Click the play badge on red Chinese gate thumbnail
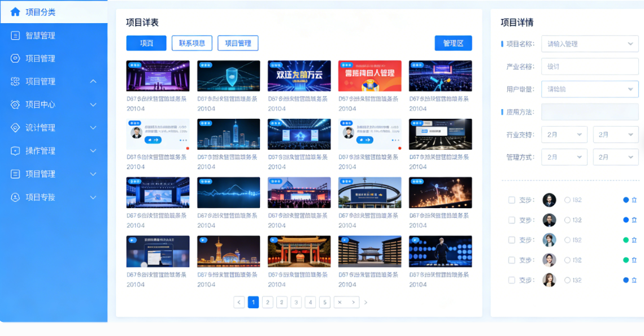 (274, 240)
